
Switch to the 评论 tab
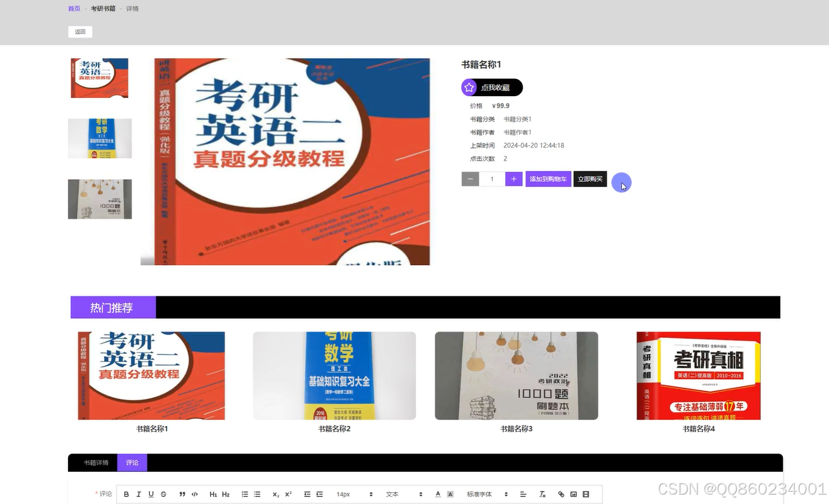tap(132, 462)
